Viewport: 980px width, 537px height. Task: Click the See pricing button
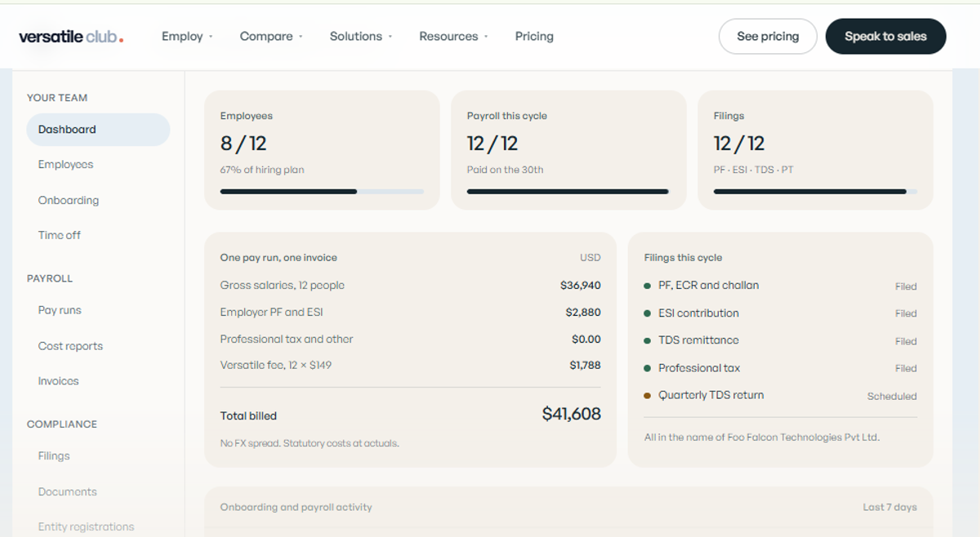click(x=768, y=37)
